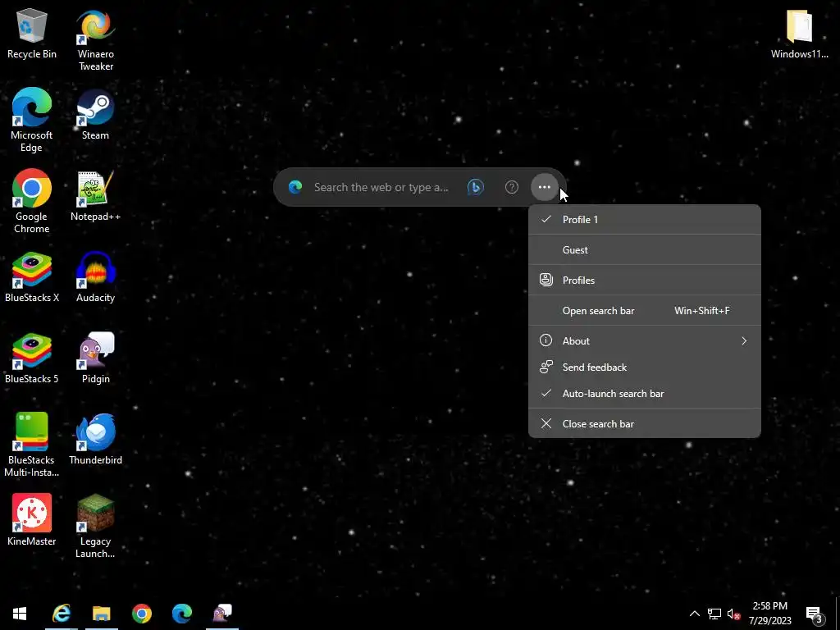840x630 pixels.
Task: Switch to the Guest profile
Action: [645, 249]
